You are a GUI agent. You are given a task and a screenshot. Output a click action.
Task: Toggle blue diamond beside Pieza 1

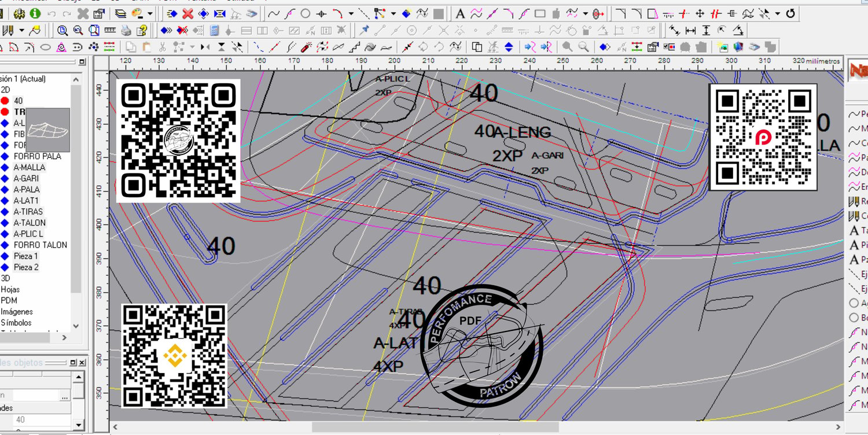5,256
